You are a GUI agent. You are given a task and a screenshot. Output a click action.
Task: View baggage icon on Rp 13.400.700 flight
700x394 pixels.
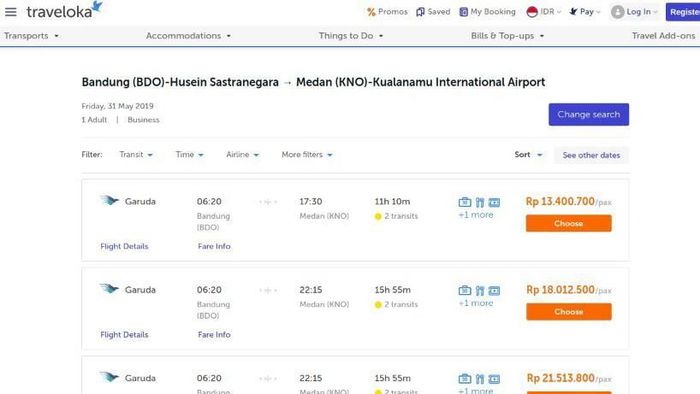[465, 202]
